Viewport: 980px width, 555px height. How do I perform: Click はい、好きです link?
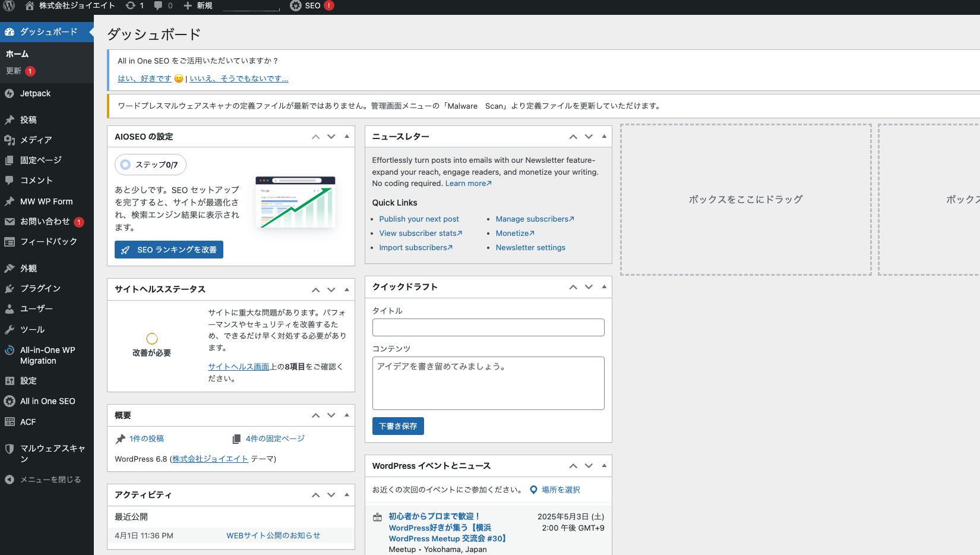pyautogui.click(x=144, y=78)
